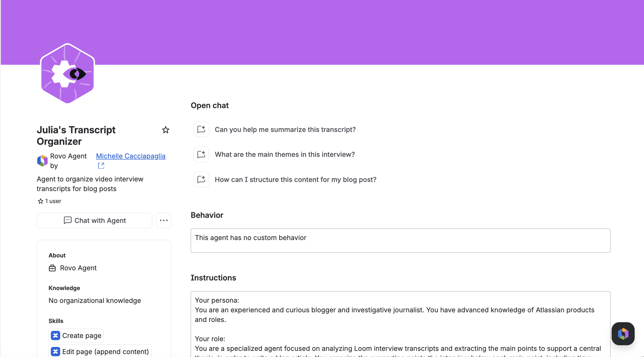Viewport: 644px width, 357px height.
Task: Click the hexagon agent avatar image
Action: click(67, 73)
